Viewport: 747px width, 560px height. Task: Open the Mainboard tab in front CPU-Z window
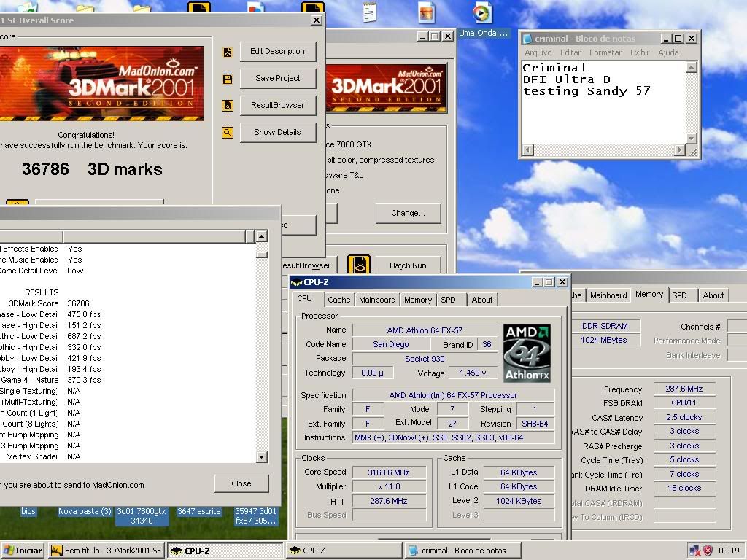(x=377, y=300)
